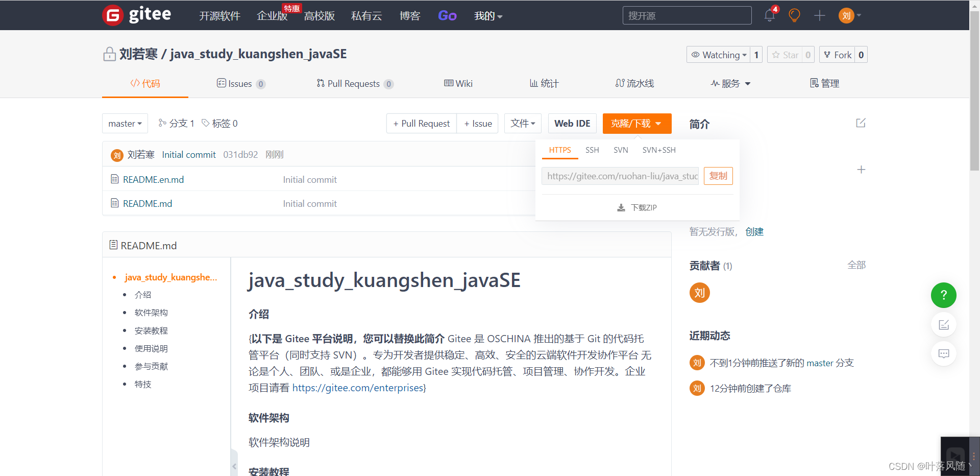Viewport: 980px width, 476px height.
Task: Expand the 服务 menu
Action: pyautogui.click(x=730, y=83)
